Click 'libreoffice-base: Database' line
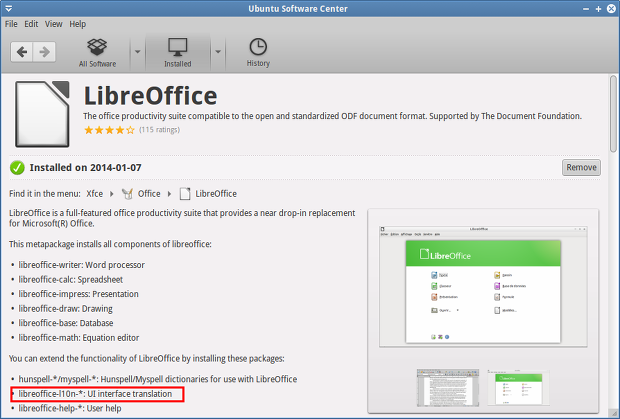 [66, 323]
